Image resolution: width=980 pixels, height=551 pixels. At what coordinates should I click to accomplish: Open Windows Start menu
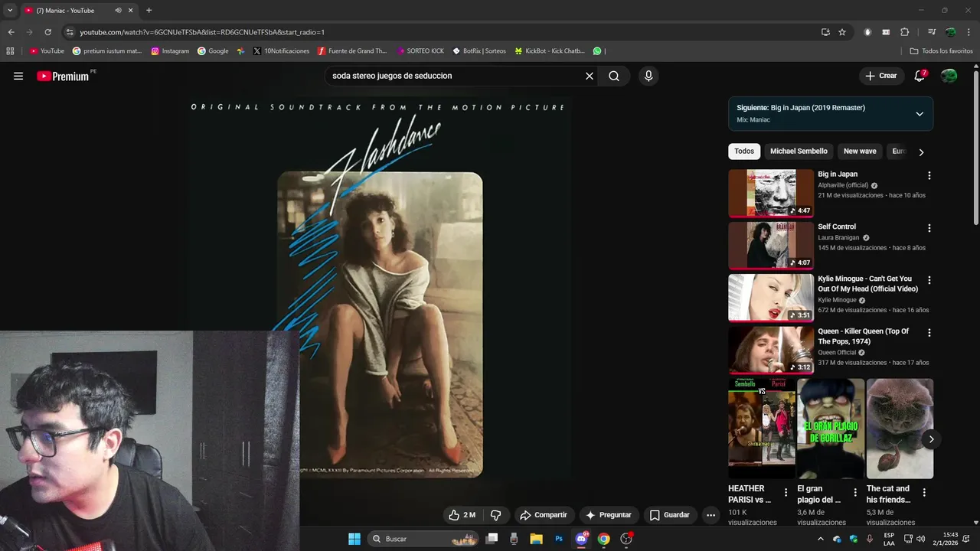tap(354, 539)
